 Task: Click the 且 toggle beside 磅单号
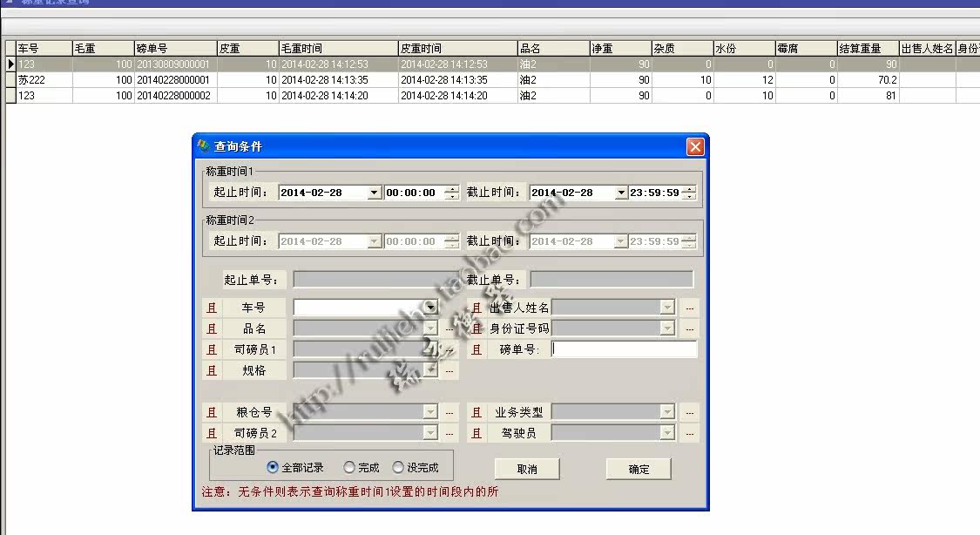pyautogui.click(x=476, y=349)
